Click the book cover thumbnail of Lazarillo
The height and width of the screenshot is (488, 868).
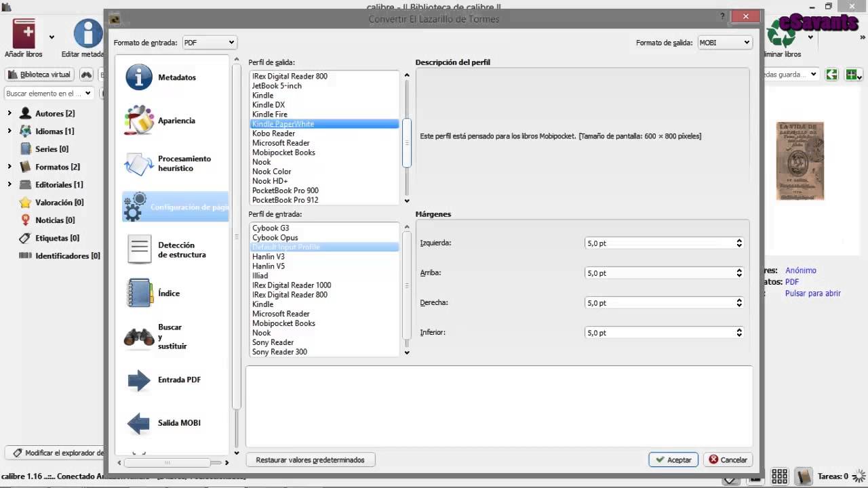tap(800, 161)
